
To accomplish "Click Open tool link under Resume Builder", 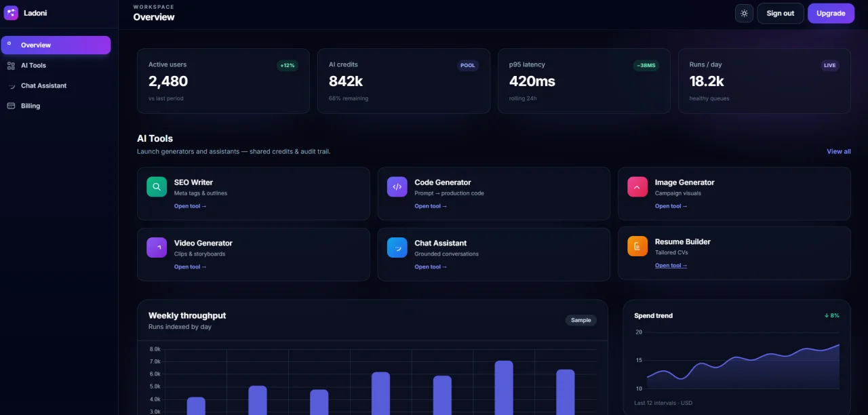I will [671, 266].
